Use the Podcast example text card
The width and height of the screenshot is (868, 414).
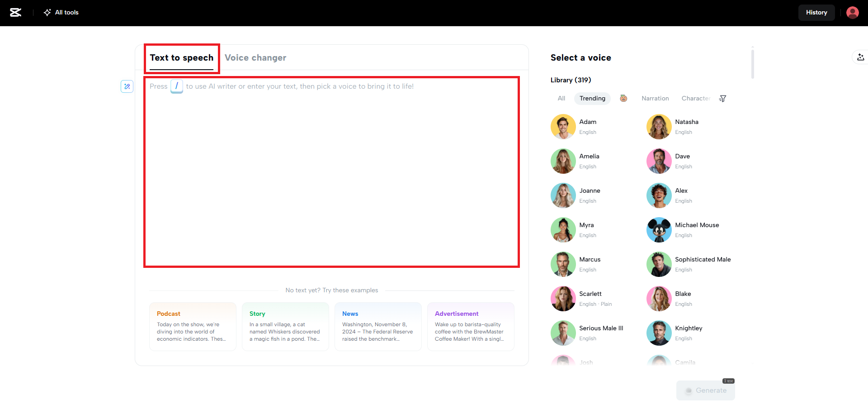(x=193, y=327)
